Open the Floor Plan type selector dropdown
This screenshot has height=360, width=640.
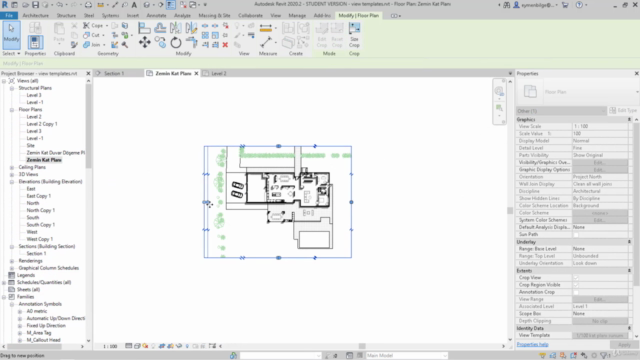[637, 92]
